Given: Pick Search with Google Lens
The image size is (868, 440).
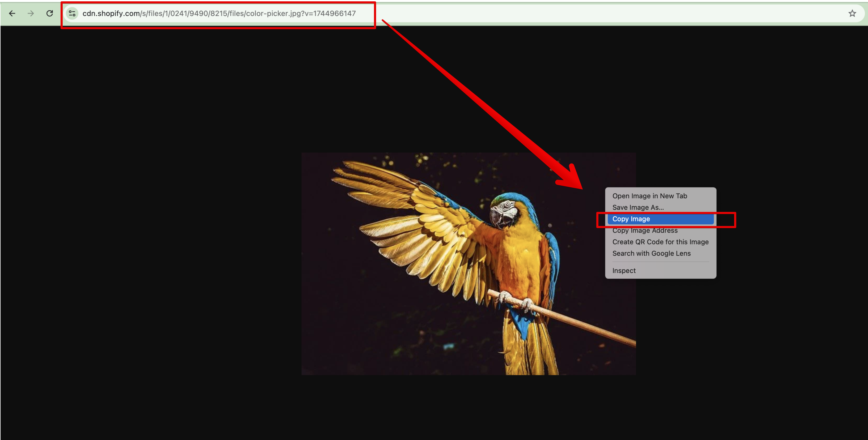Looking at the screenshot, I should click(651, 253).
